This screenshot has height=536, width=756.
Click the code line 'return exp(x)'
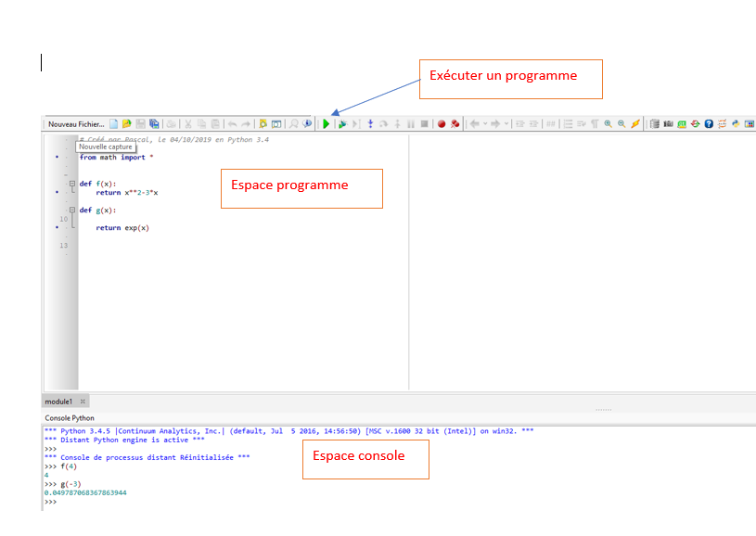[x=122, y=227]
